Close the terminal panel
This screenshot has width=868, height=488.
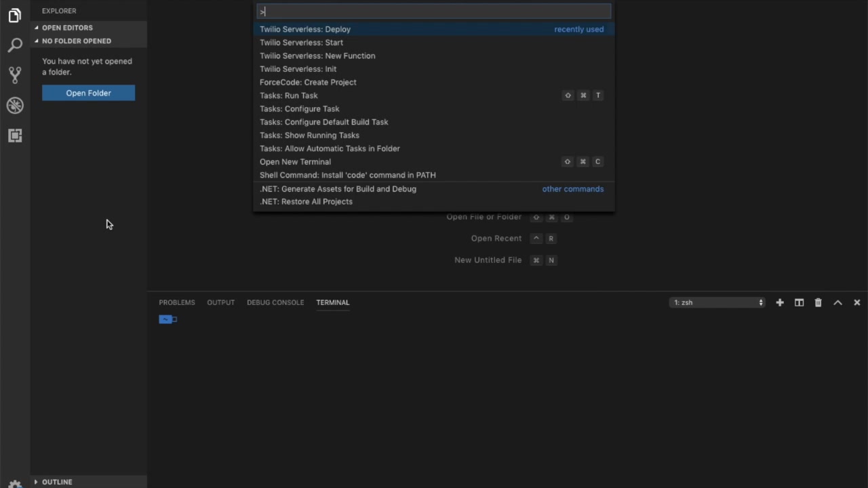856,302
